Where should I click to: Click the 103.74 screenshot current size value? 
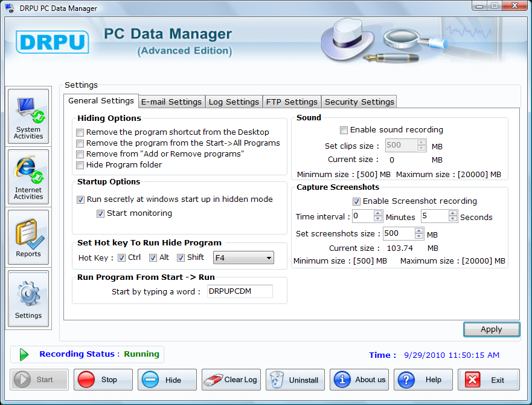[x=400, y=248]
